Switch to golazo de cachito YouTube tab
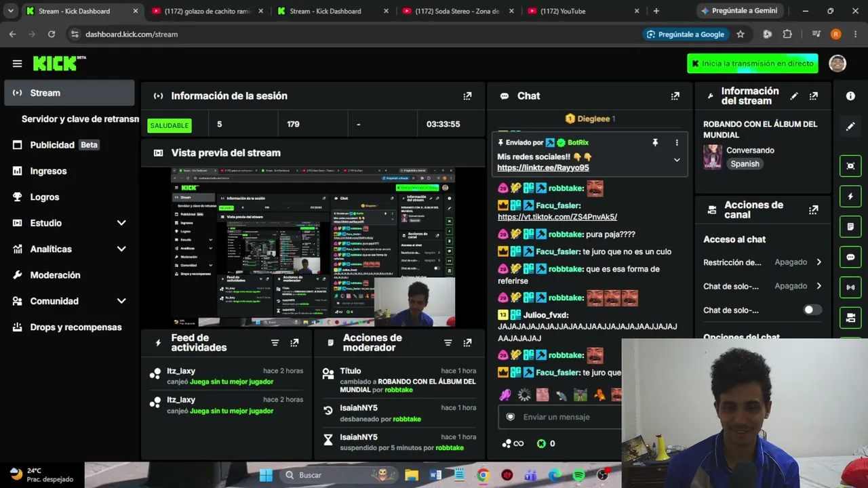This screenshot has height=488, width=868. (208, 11)
